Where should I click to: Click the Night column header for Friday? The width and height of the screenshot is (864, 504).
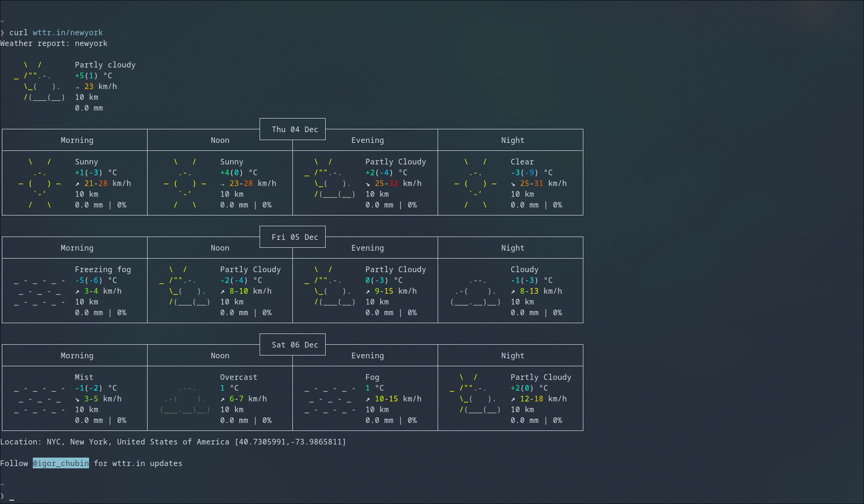[512, 248]
